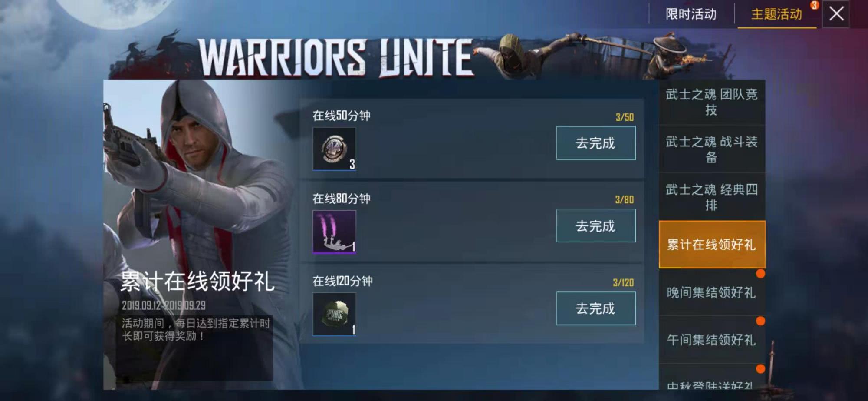Open 晚间集结领好礼 event
868x401 pixels.
click(x=712, y=292)
